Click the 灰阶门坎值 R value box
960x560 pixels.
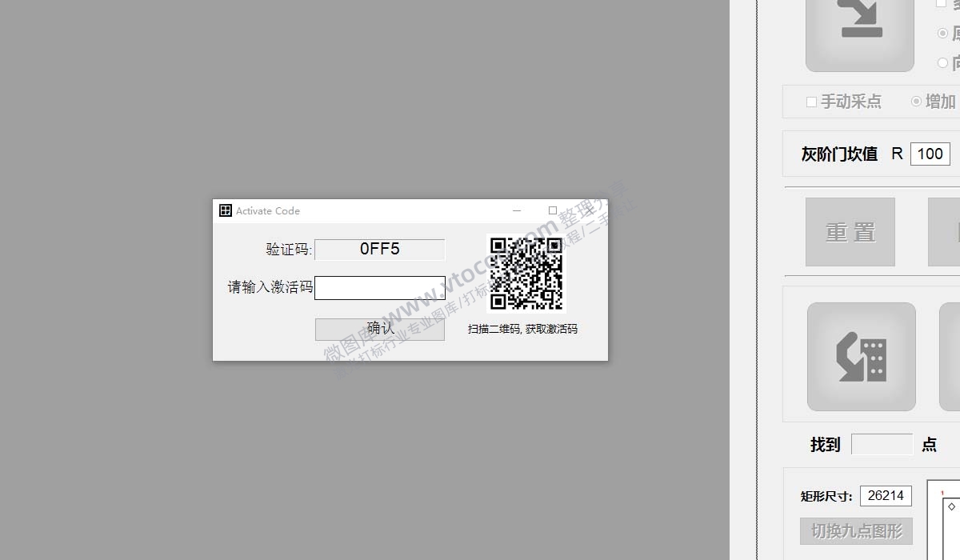tap(931, 154)
